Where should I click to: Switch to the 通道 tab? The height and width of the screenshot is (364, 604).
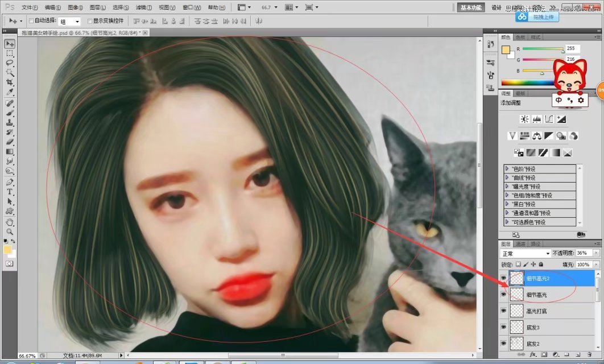click(520, 244)
